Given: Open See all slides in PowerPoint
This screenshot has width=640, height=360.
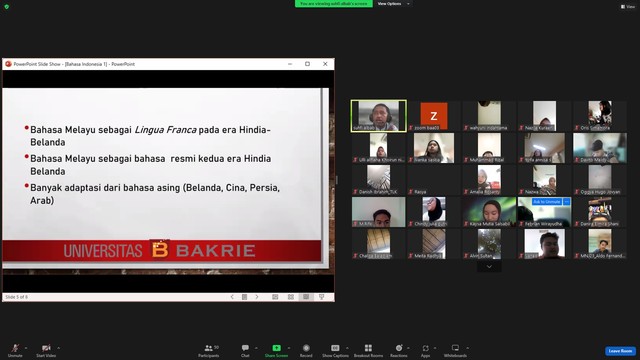Looking at the screenshot, I should [244, 297].
